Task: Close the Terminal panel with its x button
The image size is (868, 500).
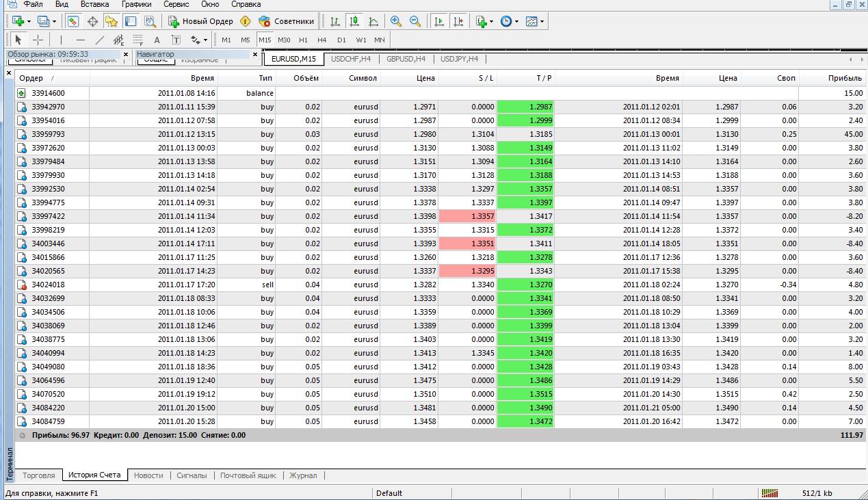Action: pyautogui.click(x=9, y=73)
